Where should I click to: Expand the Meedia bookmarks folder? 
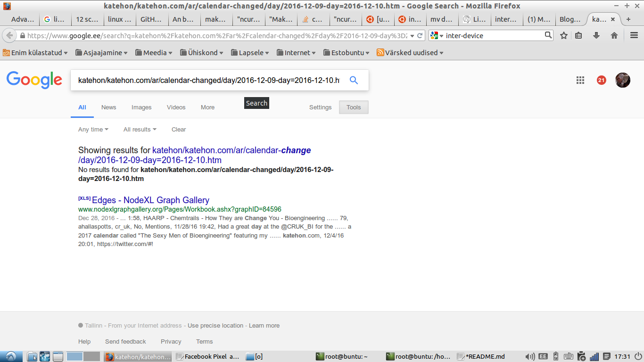pyautogui.click(x=154, y=53)
